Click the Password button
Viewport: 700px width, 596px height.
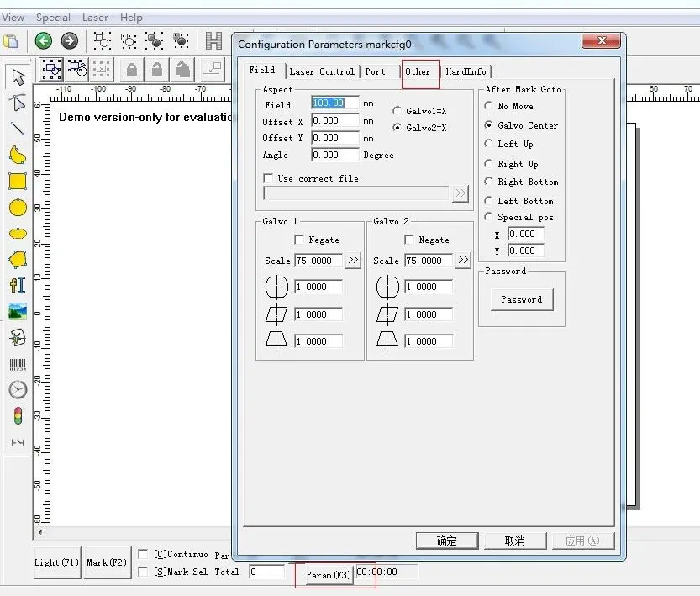(x=521, y=299)
